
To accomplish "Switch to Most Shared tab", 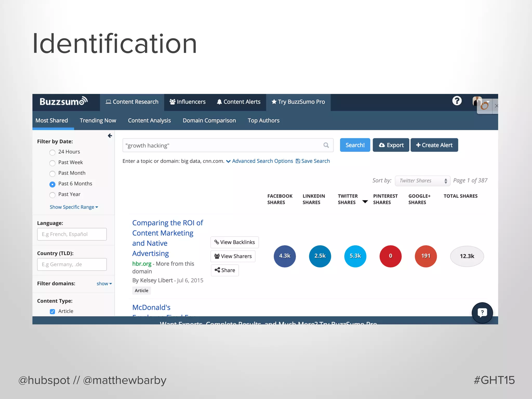I will [52, 121].
